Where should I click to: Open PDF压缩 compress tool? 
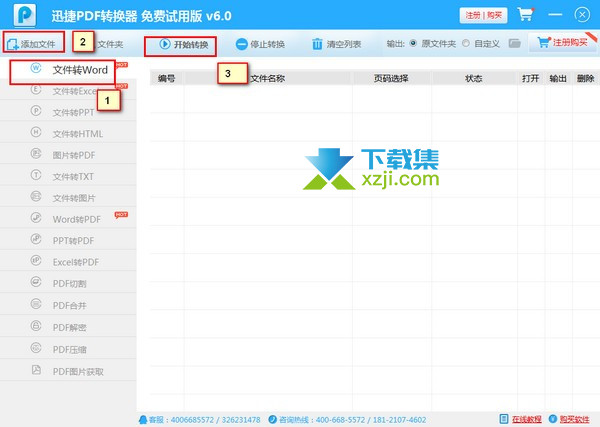tap(68, 349)
